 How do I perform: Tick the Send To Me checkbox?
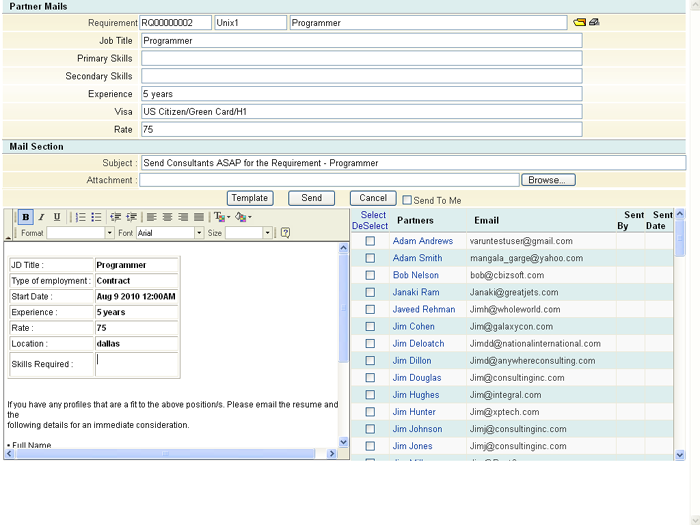407,200
